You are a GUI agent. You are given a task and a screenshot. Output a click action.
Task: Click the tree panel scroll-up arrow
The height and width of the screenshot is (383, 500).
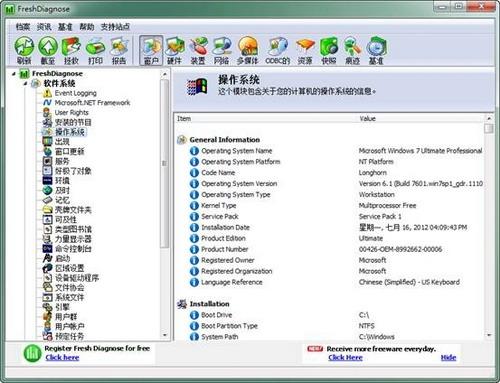(165, 74)
